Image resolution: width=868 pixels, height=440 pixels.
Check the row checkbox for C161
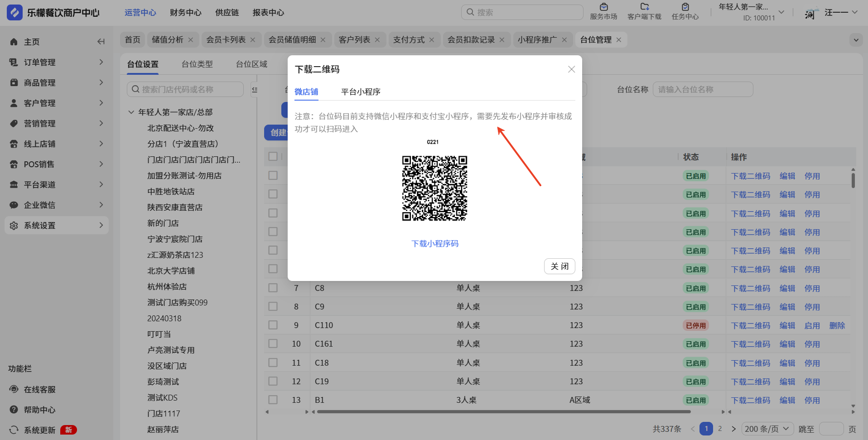click(x=273, y=343)
